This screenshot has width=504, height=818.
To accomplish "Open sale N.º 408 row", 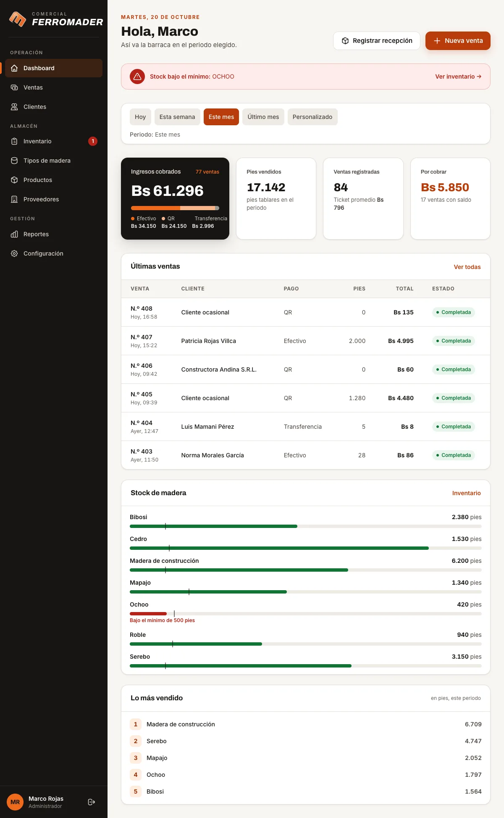I will tap(306, 312).
